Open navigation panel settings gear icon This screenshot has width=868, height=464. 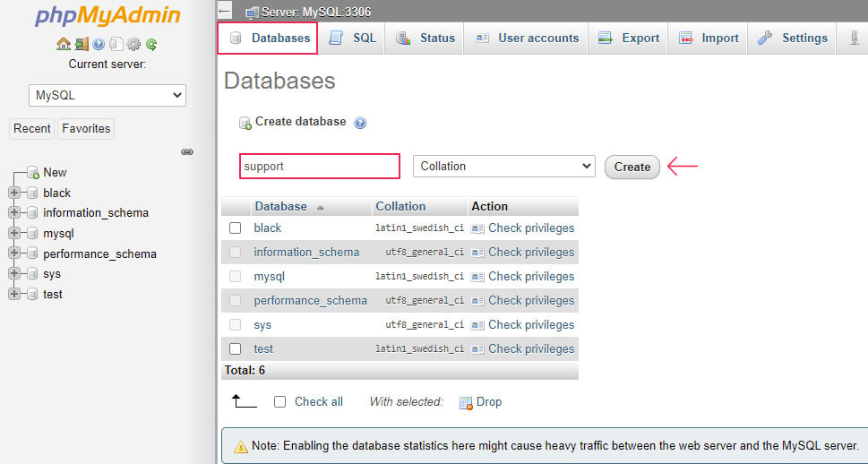[133, 44]
